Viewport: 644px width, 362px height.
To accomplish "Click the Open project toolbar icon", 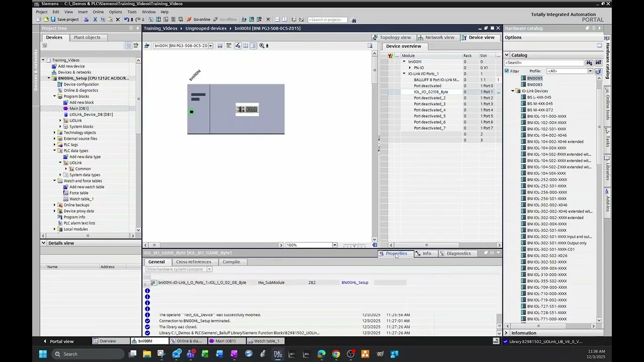I will 46,20.
